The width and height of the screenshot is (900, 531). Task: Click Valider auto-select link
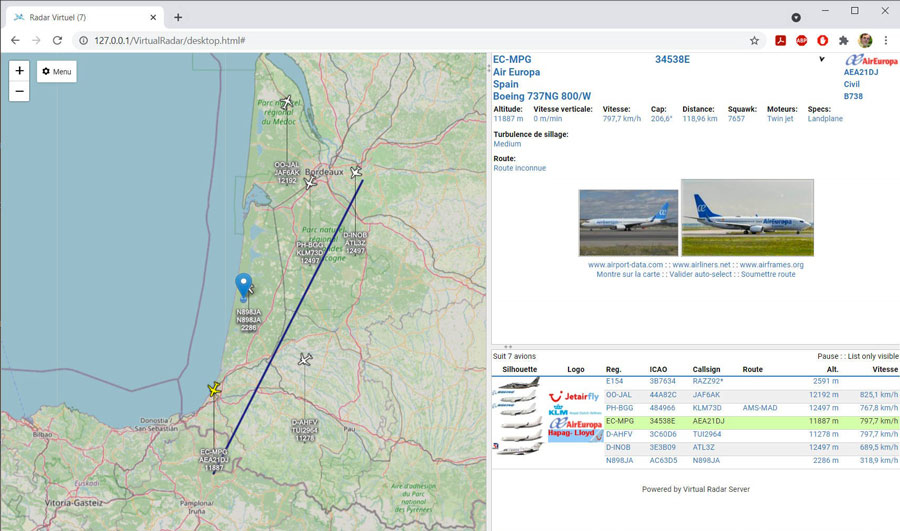tap(700, 274)
